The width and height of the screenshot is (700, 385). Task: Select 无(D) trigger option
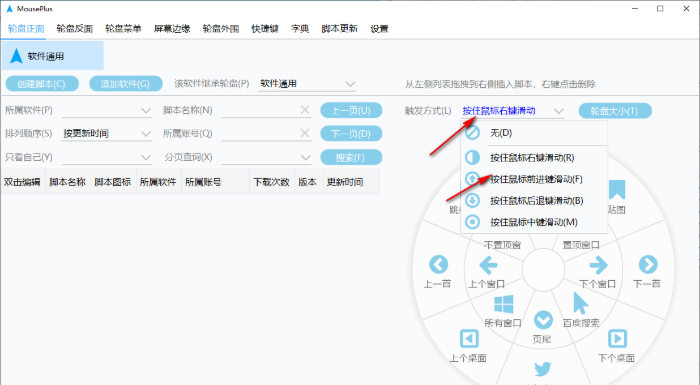534,133
